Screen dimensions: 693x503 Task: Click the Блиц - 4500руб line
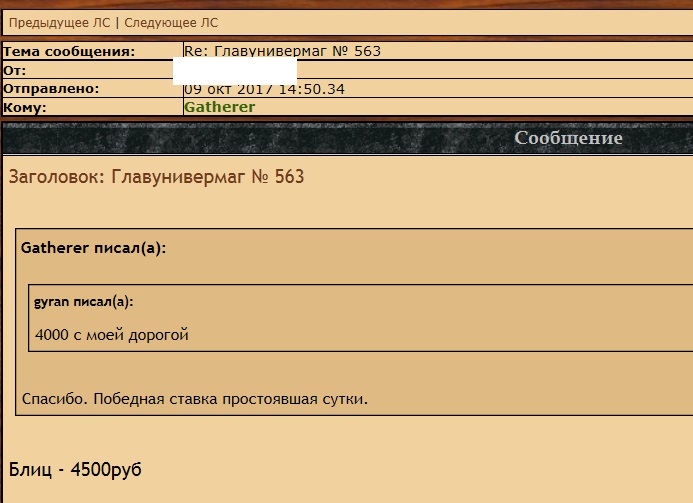pos(75,469)
